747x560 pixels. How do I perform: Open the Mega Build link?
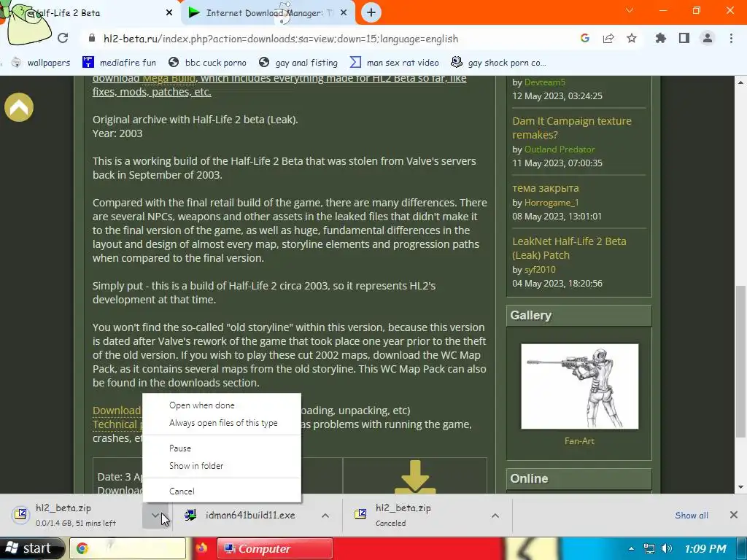click(x=169, y=78)
